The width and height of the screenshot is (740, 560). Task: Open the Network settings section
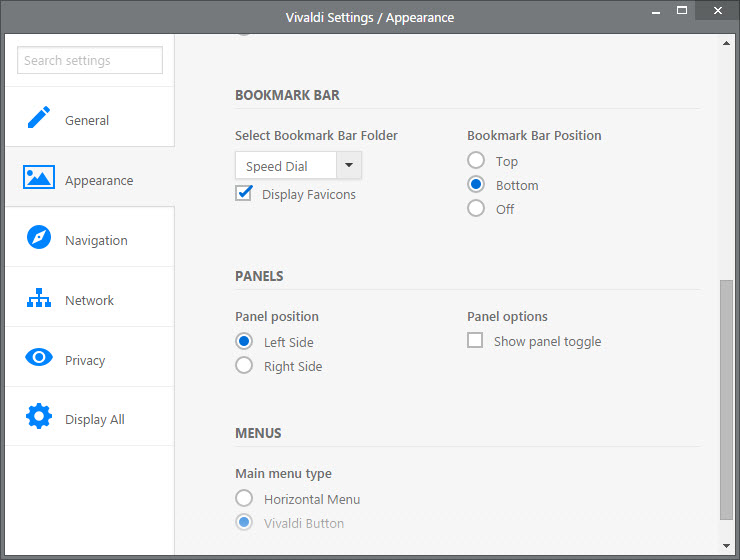pos(90,297)
